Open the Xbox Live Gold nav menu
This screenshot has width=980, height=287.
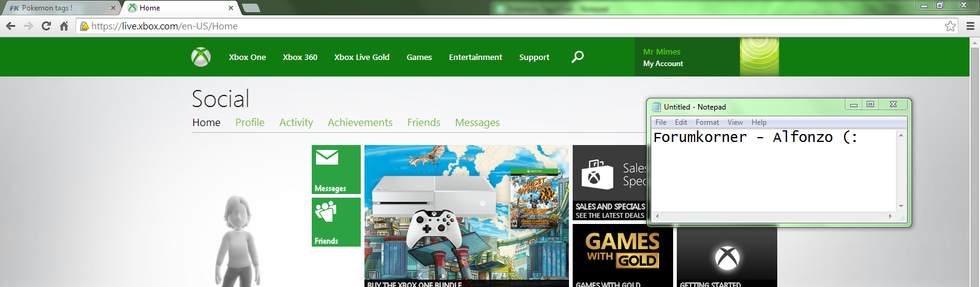pyautogui.click(x=362, y=57)
